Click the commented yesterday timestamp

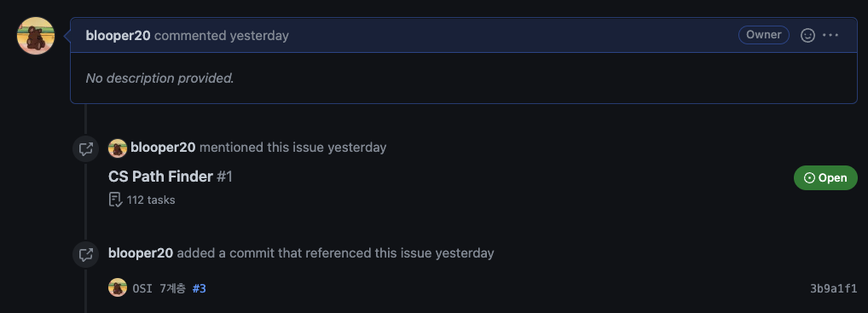pyautogui.click(x=222, y=36)
